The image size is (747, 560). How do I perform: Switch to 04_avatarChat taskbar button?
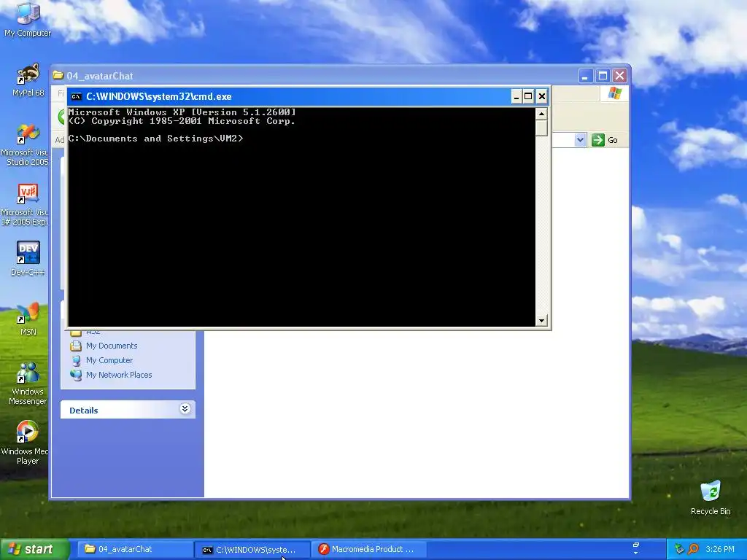(134, 549)
